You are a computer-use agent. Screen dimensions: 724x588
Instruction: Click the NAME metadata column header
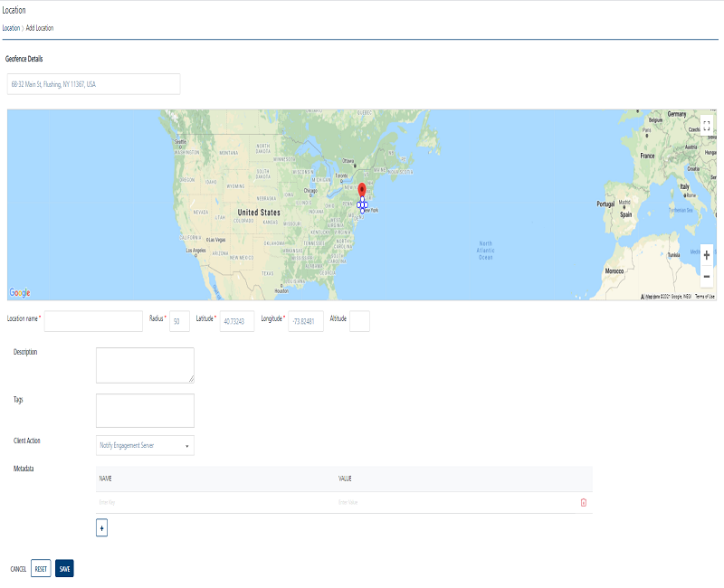[x=105, y=479]
